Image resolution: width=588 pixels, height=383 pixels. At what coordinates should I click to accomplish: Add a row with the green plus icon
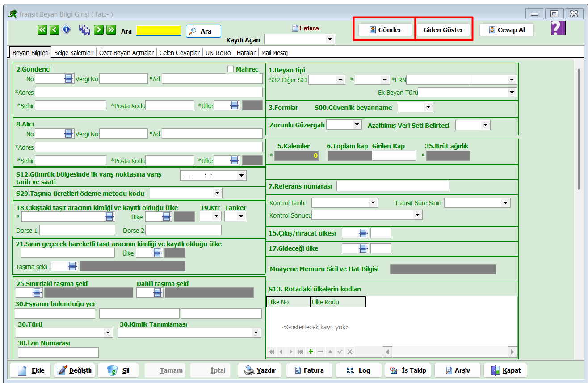point(311,352)
